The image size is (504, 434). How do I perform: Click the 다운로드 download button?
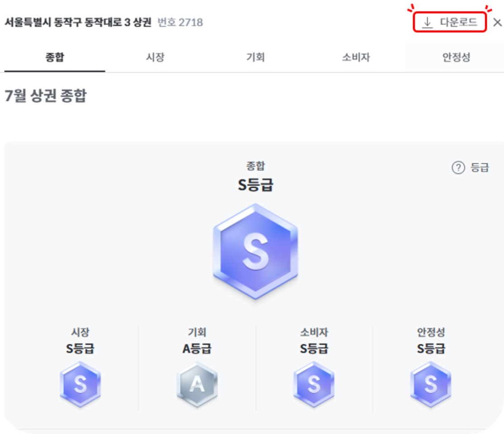(450, 22)
